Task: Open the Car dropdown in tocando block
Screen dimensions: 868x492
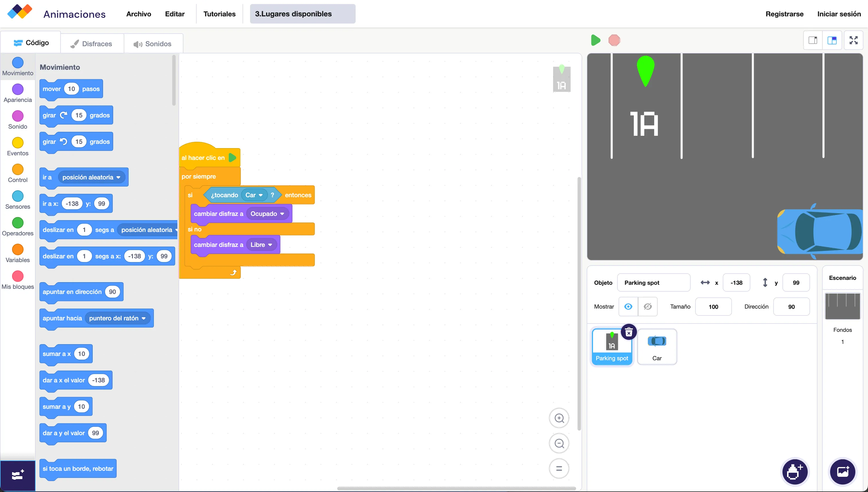Action: [261, 195]
